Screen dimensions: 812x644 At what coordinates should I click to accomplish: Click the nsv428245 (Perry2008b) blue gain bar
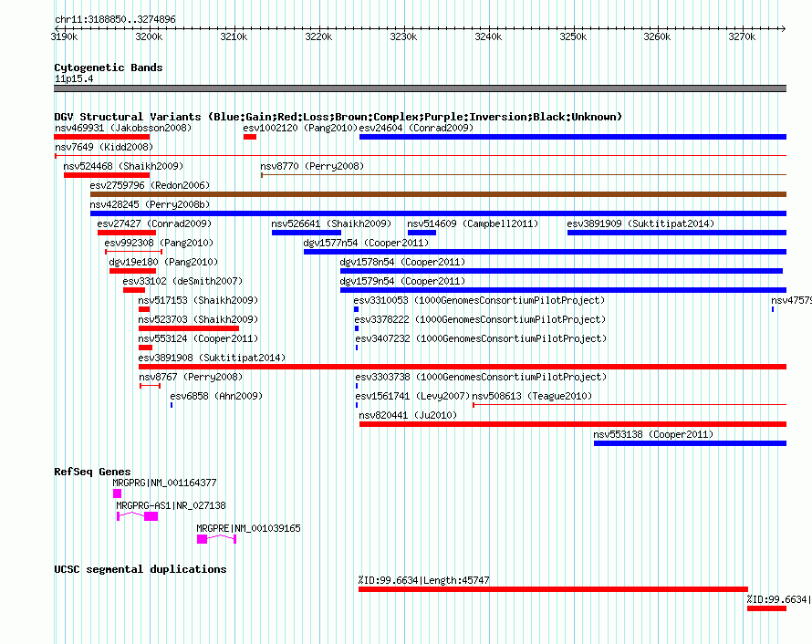pos(438,213)
